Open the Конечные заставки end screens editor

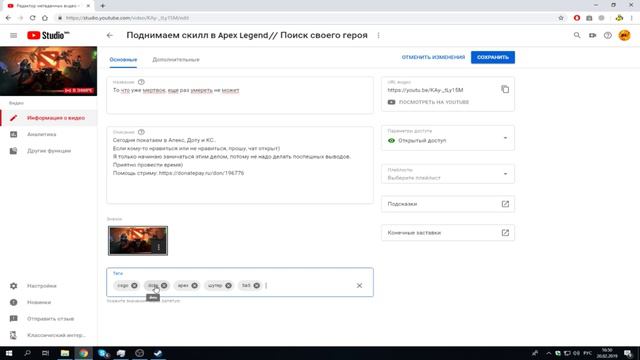448,233
